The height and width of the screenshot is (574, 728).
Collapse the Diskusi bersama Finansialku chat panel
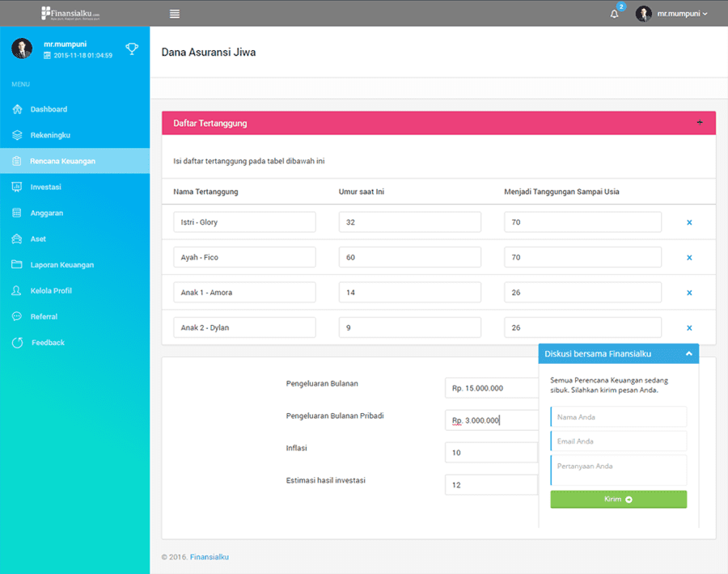[x=688, y=353]
